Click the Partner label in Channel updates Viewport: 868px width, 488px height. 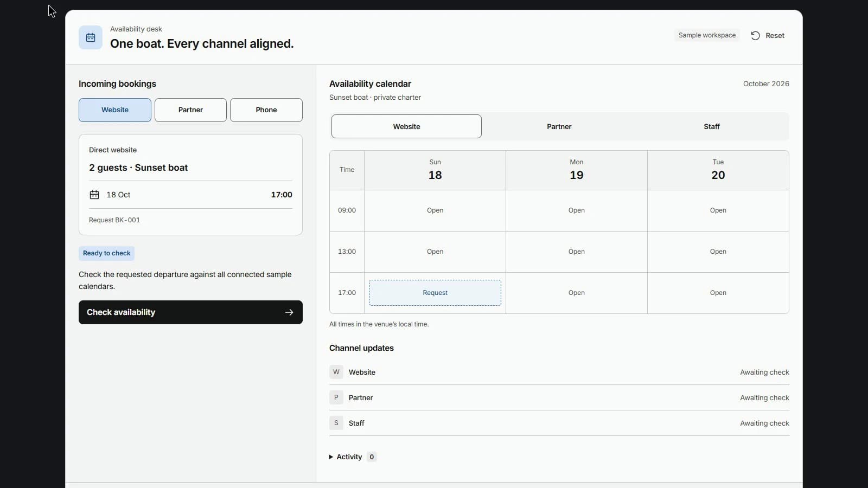click(361, 398)
